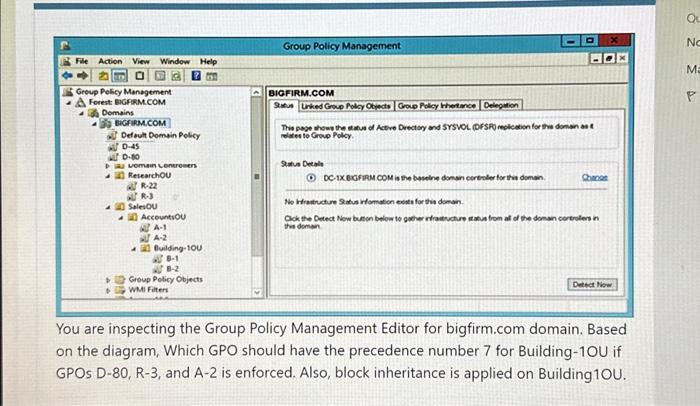Viewport: 700px width, 406px height.
Task: Collapse the BIGFIRM.COM domain node arrow
Action: pos(94,124)
